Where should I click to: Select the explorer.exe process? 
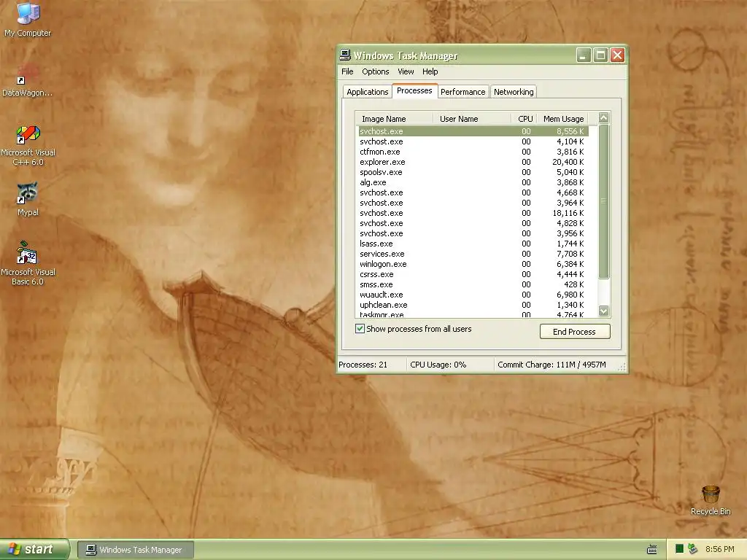(x=473, y=162)
